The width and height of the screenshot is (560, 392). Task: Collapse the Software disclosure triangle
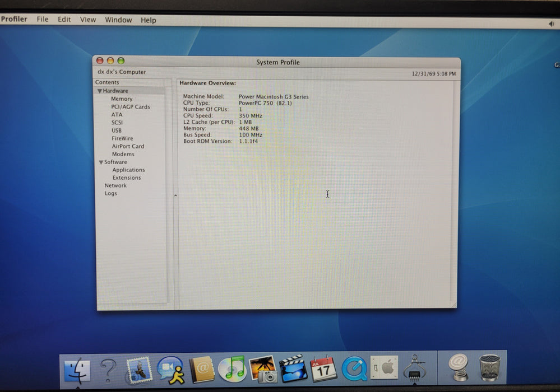coord(101,162)
